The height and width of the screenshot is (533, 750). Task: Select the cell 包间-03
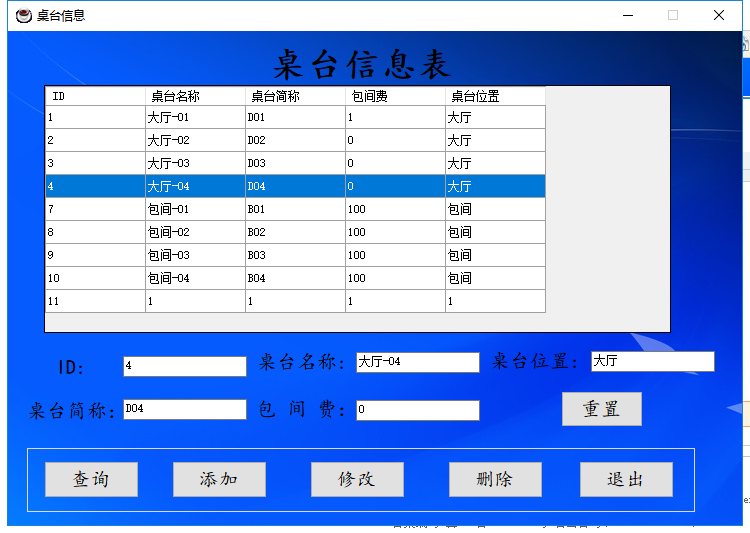[195, 255]
